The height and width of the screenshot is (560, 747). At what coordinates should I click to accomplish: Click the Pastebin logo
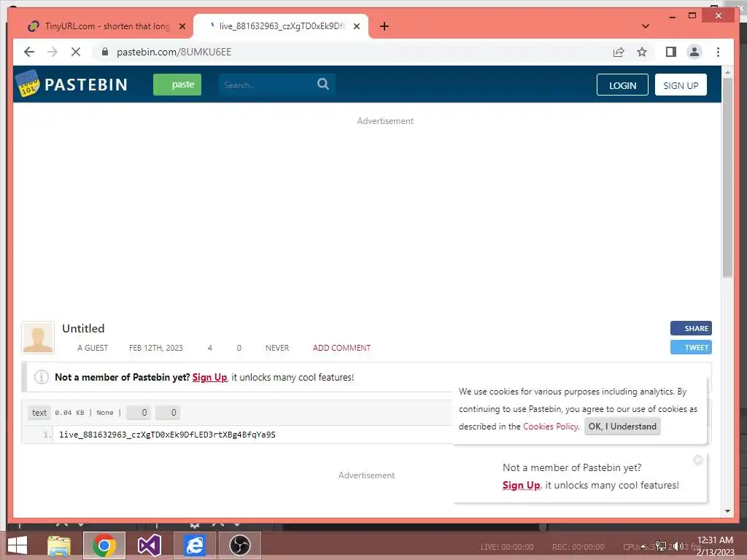(72, 84)
